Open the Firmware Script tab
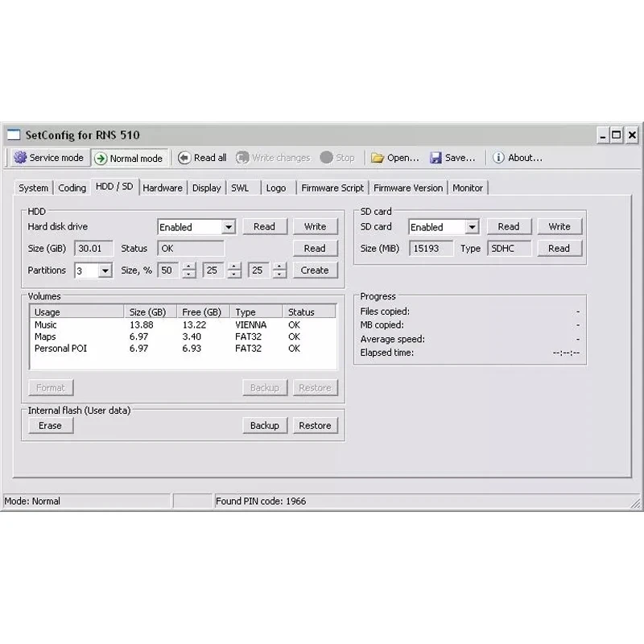Viewport: 644px width, 644px height. (x=332, y=188)
